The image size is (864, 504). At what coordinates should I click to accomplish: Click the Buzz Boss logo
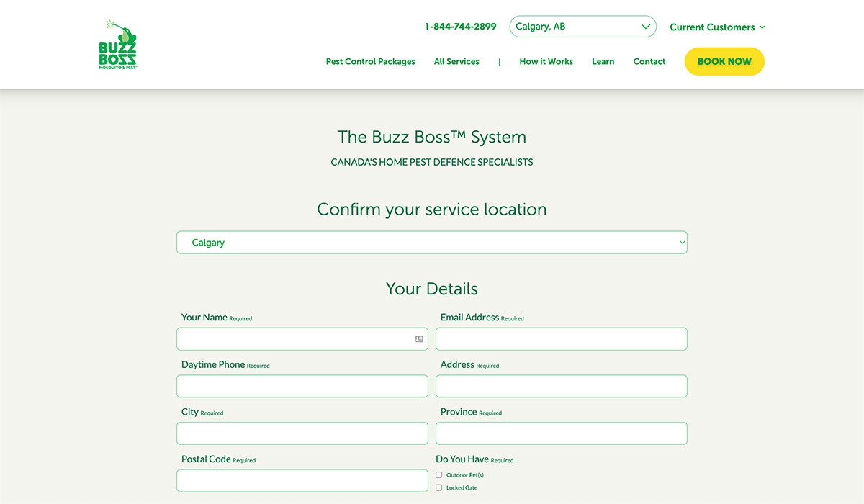(117, 45)
